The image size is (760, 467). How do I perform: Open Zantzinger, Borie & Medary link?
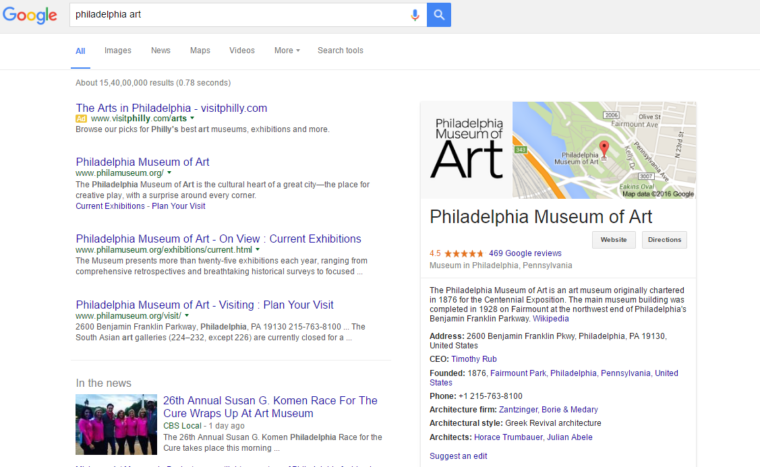pos(548,409)
